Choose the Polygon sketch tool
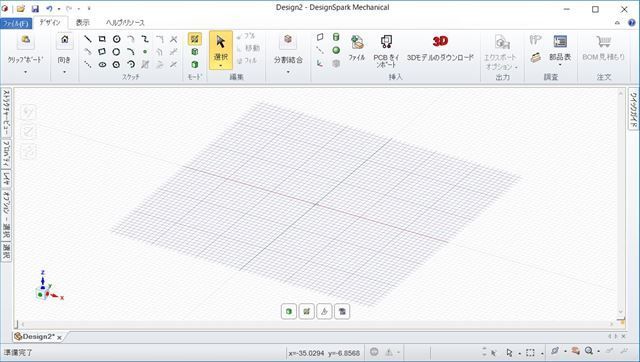 117,64
